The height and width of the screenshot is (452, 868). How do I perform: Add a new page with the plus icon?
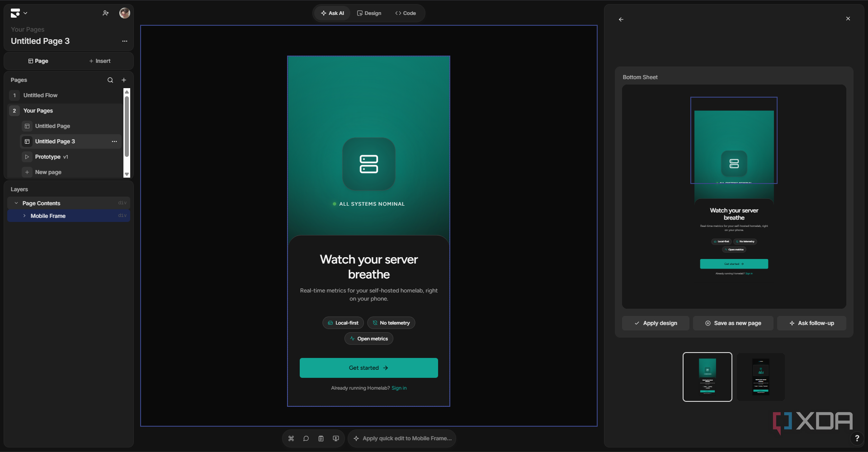click(x=124, y=80)
